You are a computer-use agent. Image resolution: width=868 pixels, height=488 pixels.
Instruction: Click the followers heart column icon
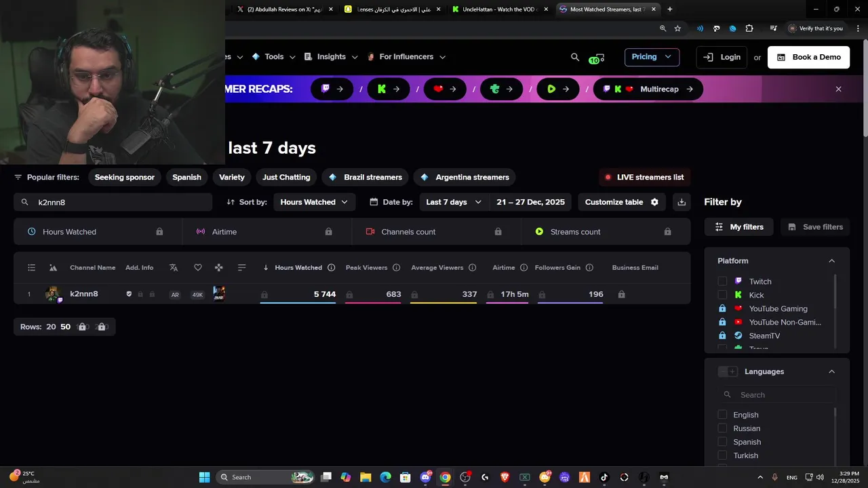(197, 268)
